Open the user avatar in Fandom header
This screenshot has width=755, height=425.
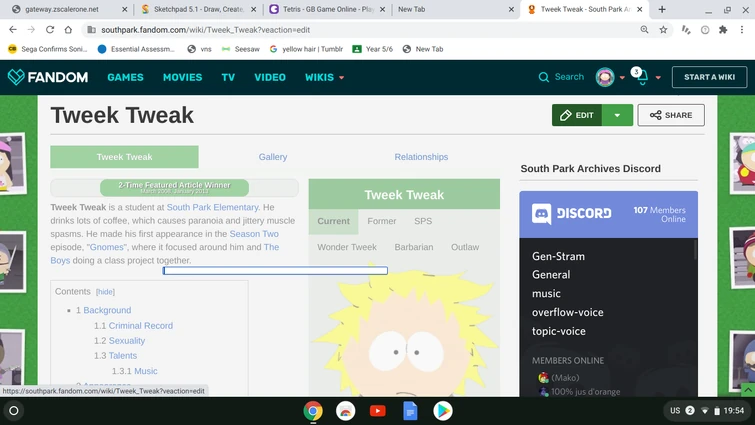click(605, 77)
